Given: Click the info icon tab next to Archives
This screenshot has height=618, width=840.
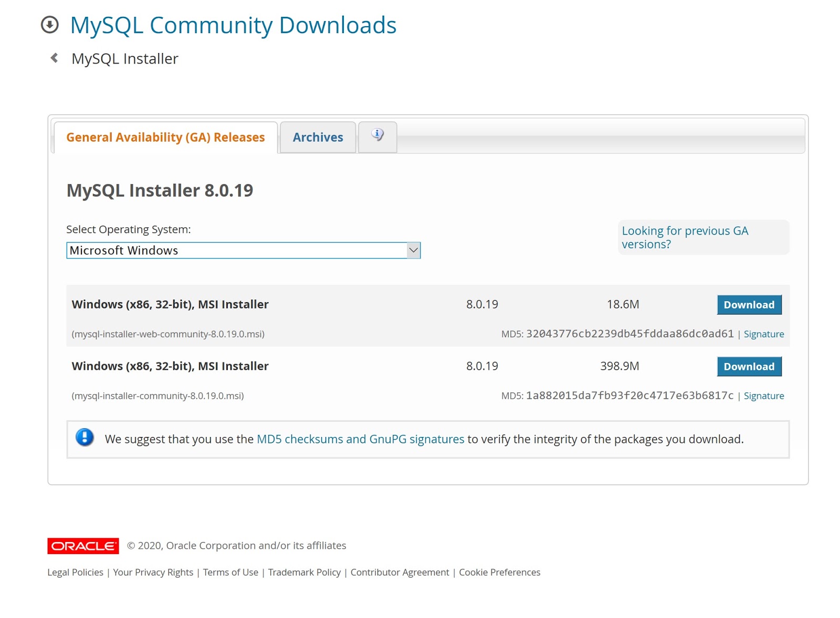Looking at the screenshot, I should [x=377, y=135].
